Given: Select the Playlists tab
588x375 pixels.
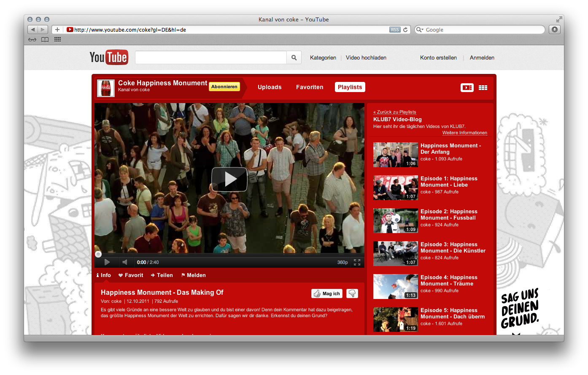Looking at the screenshot, I should 350,87.
